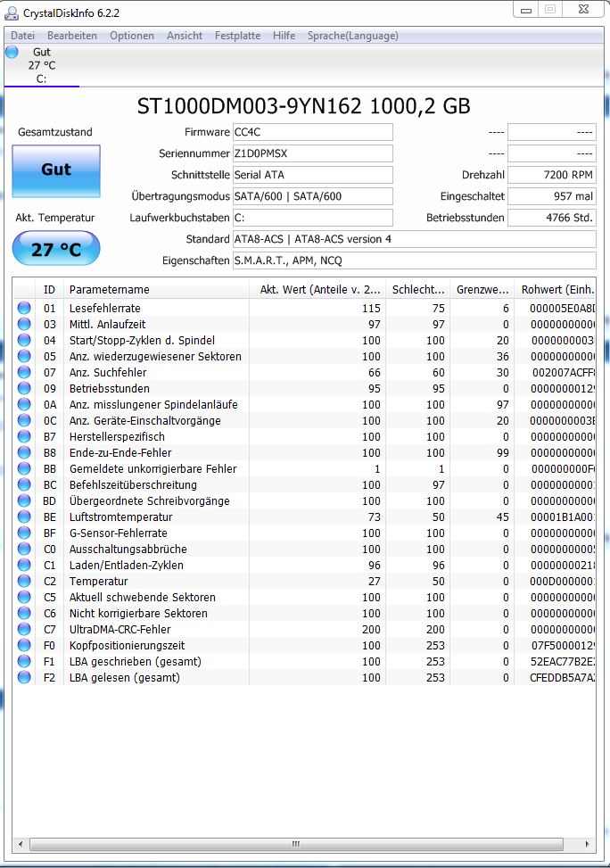Click the status orb for Herstellerspezifisch
Viewport: 610px width, 868px height.
24,436
